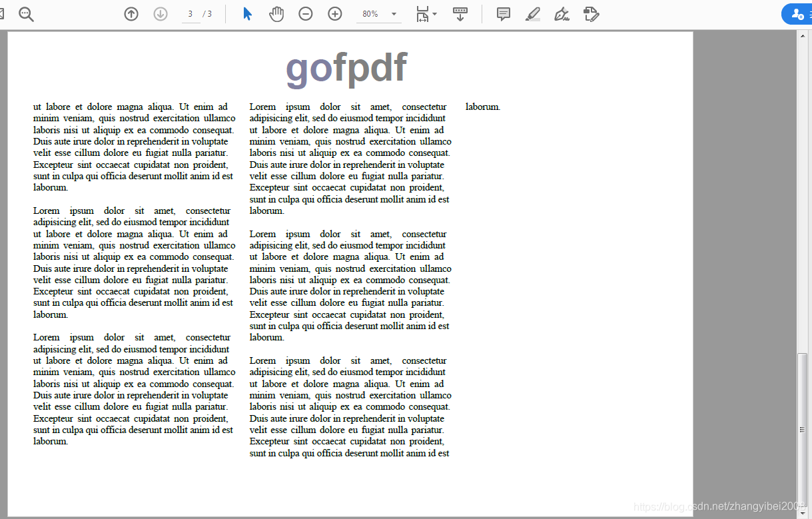Click the page number field showing 3

tap(191, 14)
